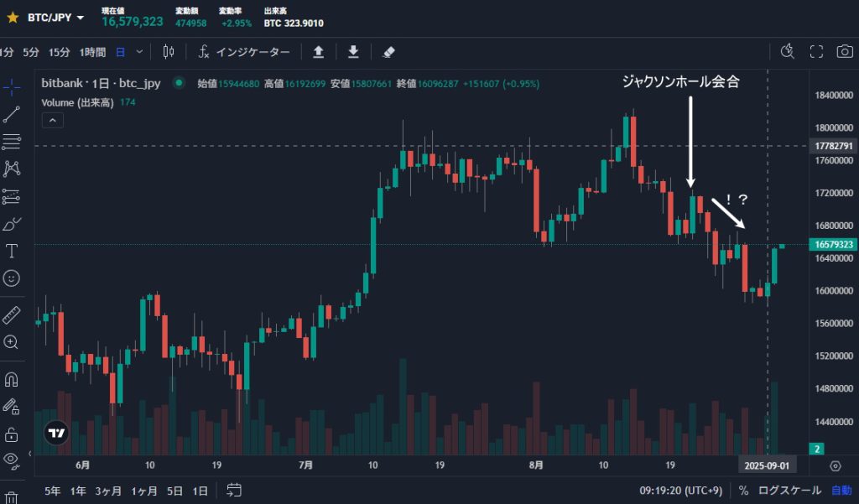Select the 3ヶ月 date range
The height and width of the screenshot is (504, 859).
pos(108,491)
